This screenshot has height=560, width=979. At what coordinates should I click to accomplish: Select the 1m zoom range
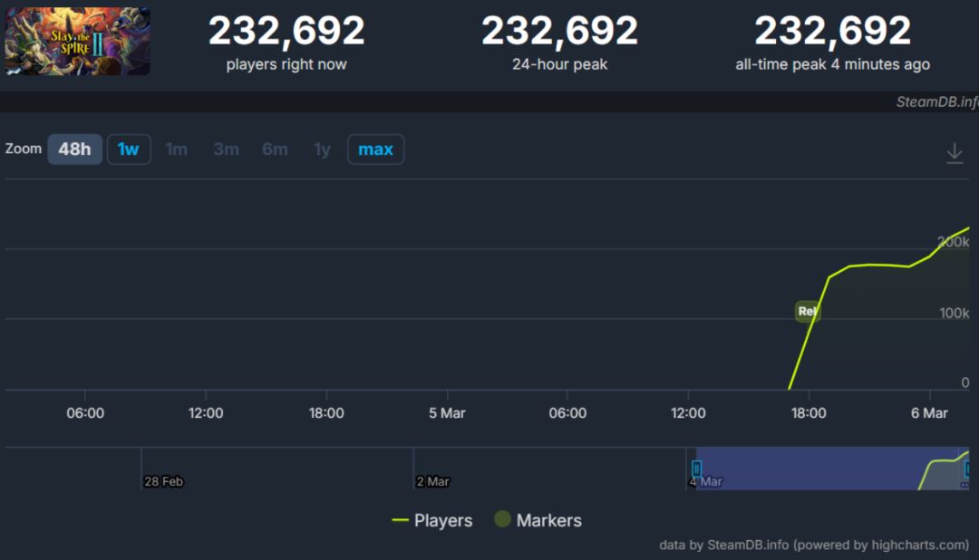tap(176, 150)
